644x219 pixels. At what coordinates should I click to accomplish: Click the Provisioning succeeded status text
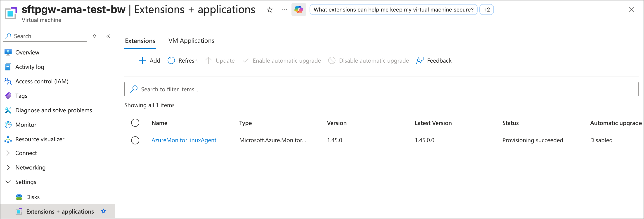pyautogui.click(x=533, y=140)
